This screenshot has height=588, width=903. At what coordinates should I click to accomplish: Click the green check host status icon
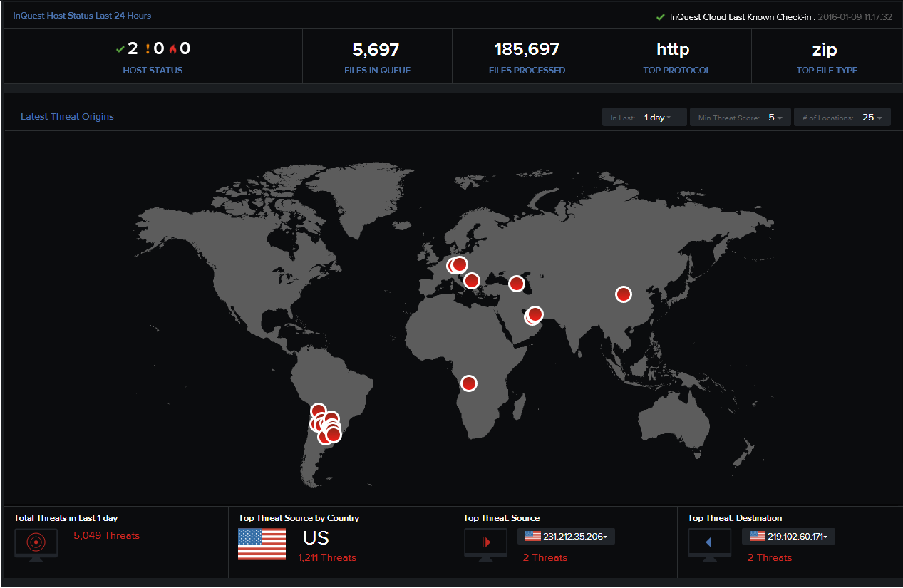point(120,49)
